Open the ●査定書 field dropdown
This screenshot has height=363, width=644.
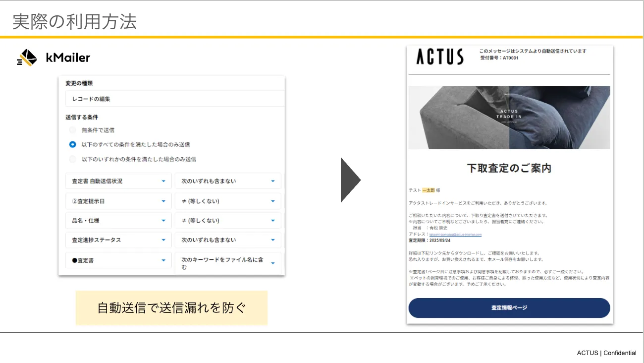click(118, 260)
